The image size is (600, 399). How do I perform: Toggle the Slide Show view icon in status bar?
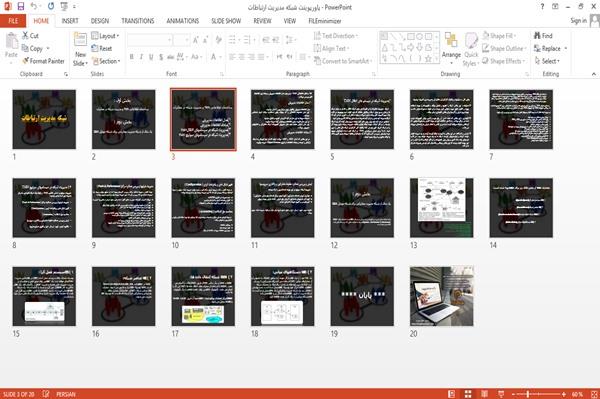501,394
